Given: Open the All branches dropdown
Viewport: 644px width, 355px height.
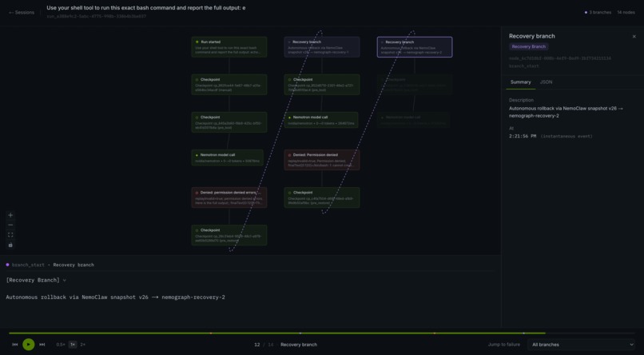Looking at the screenshot, I should click(x=582, y=345).
